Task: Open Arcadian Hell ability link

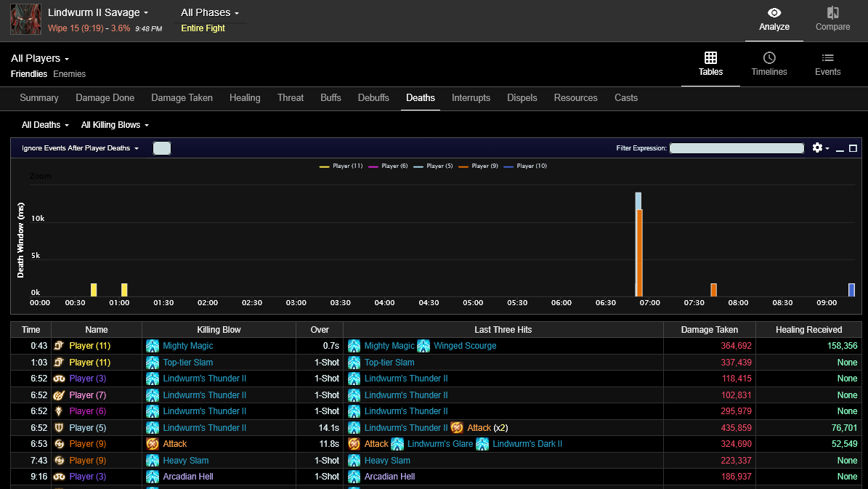Action: click(x=188, y=477)
